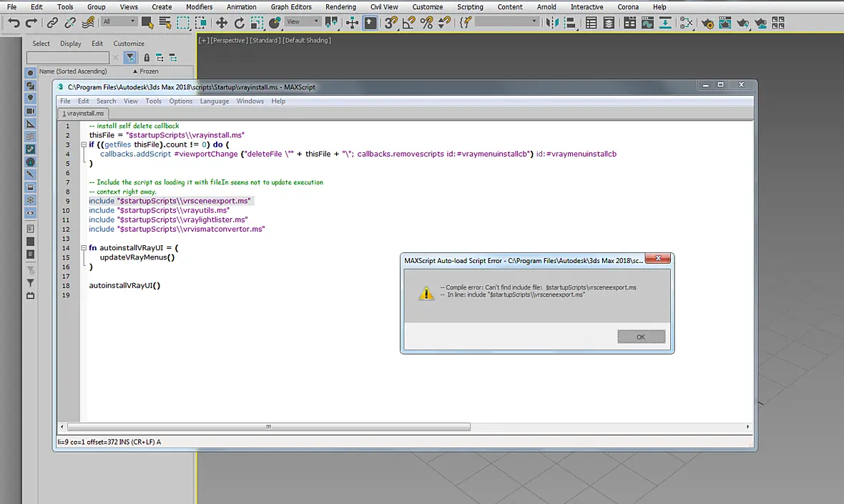
Task: Click the Scene Explorer search field
Action: [x=68, y=58]
